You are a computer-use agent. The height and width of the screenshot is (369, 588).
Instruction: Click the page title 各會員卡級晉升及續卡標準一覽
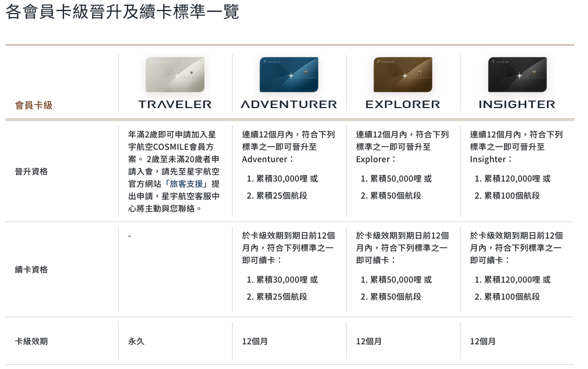(122, 12)
